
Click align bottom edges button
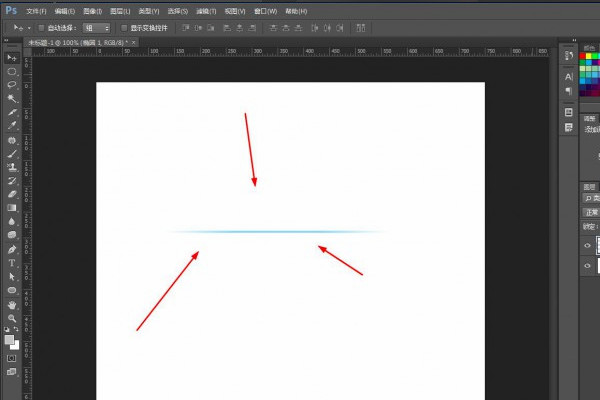click(x=211, y=28)
